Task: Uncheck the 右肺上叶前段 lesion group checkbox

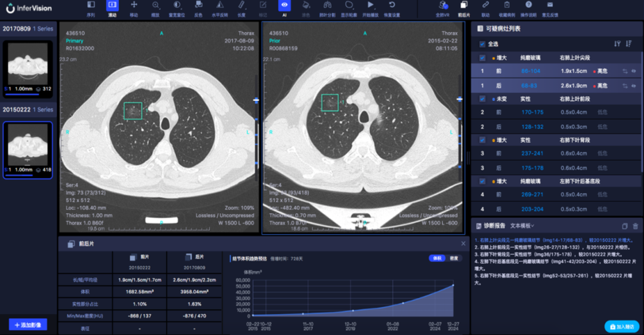Action: tap(482, 99)
